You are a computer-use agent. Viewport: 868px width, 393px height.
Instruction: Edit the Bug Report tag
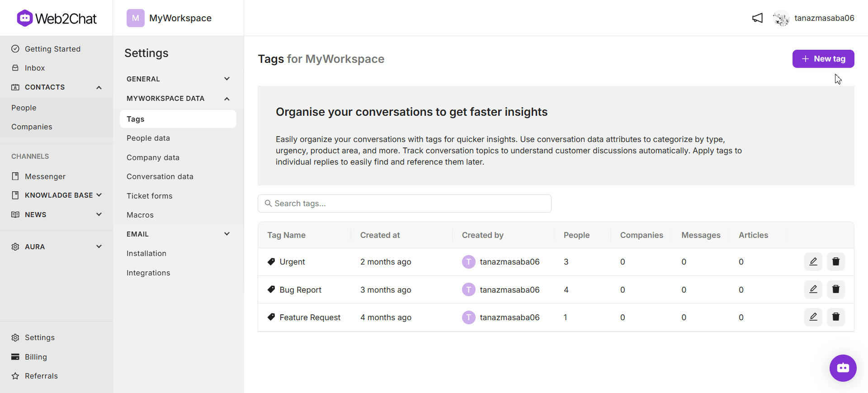(x=813, y=289)
